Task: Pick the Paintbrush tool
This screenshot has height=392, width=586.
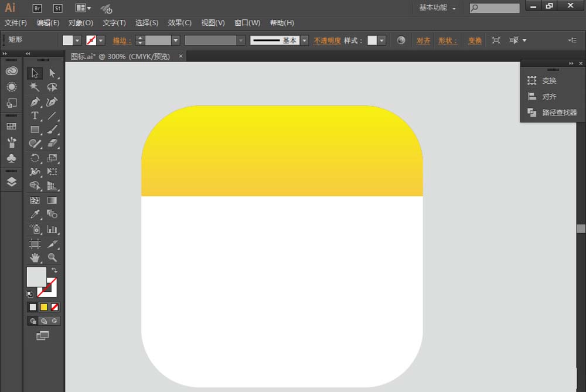Action: click(x=52, y=129)
